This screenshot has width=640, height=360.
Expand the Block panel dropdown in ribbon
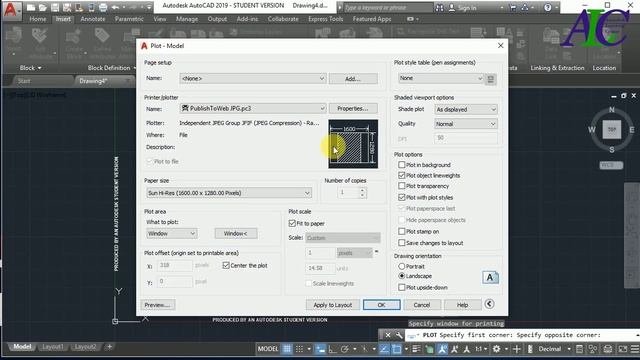click(x=31, y=68)
